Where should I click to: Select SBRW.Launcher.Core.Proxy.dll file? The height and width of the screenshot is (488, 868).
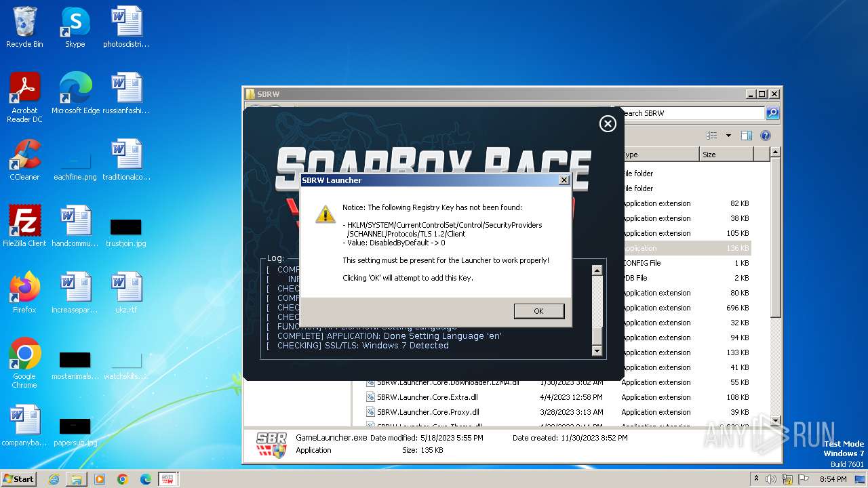pyautogui.click(x=428, y=412)
